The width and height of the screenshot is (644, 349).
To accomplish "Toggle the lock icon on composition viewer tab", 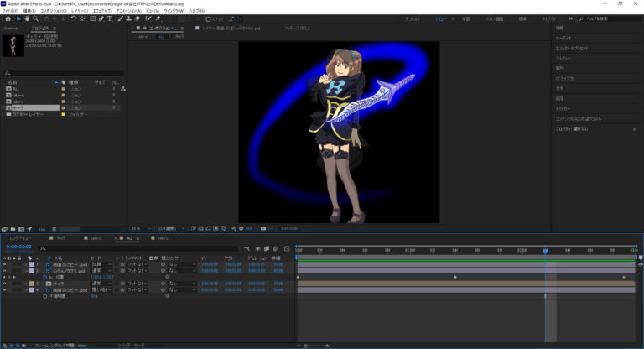I will tap(144, 28).
